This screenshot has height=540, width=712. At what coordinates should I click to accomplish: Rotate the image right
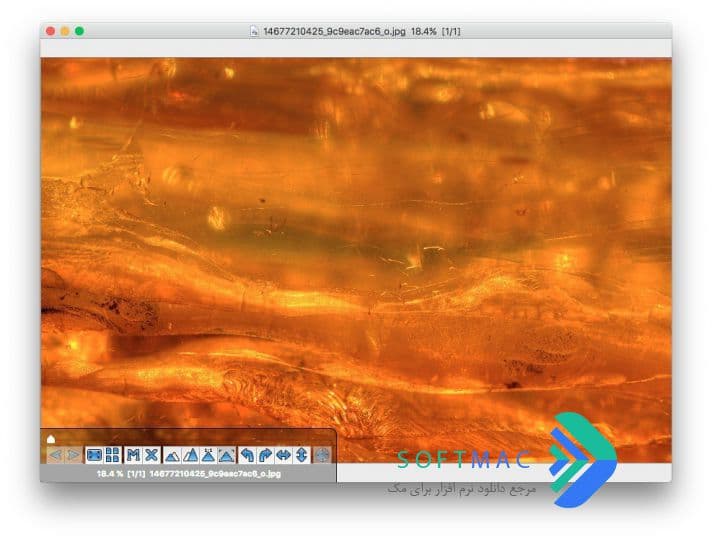click(265, 455)
